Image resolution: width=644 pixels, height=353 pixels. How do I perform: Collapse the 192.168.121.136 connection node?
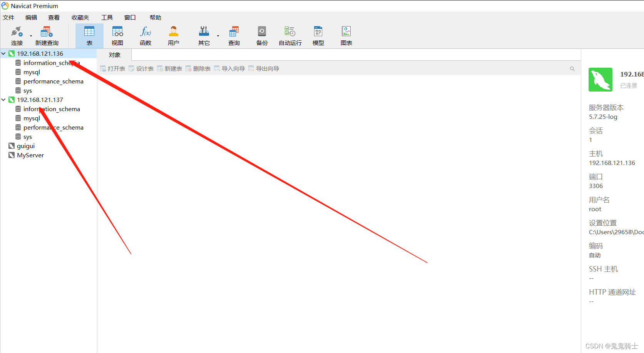tap(3, 54)
